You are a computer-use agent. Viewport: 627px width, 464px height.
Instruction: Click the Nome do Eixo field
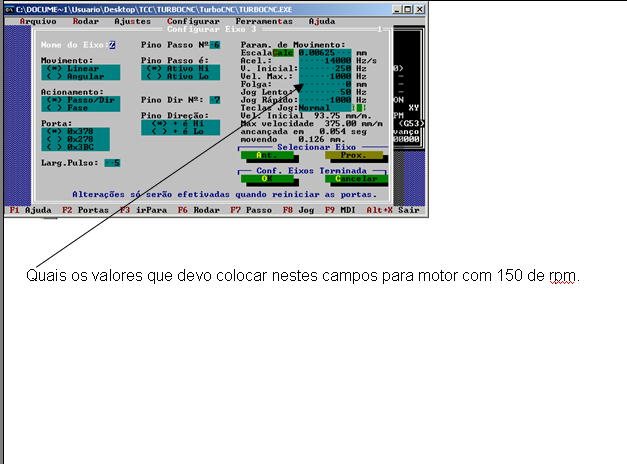point(112,45)
